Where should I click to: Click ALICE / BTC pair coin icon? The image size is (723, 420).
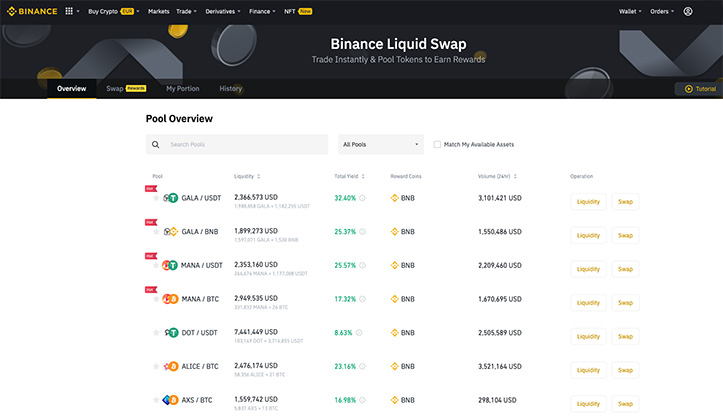[171, 366]
